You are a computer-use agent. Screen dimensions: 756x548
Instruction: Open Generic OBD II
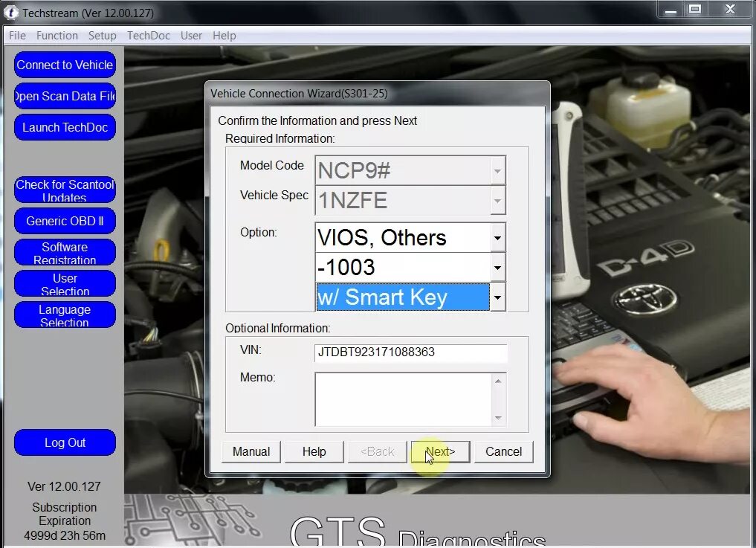tap(65, 221)
